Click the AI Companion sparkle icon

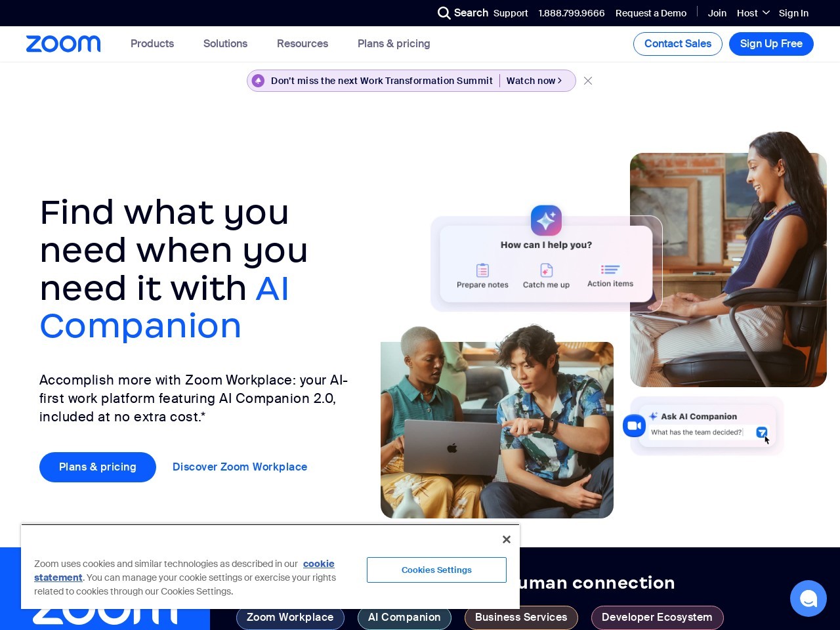(x=546, y=220)
